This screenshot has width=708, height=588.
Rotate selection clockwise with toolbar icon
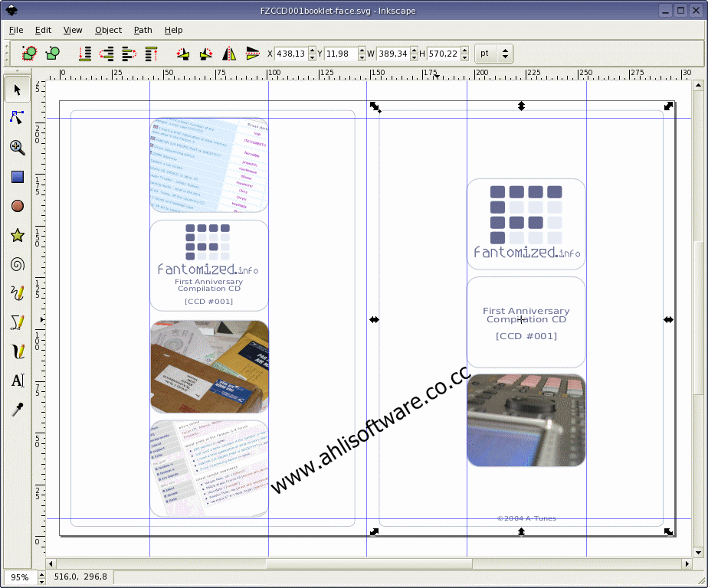click(x=206, y=54)
